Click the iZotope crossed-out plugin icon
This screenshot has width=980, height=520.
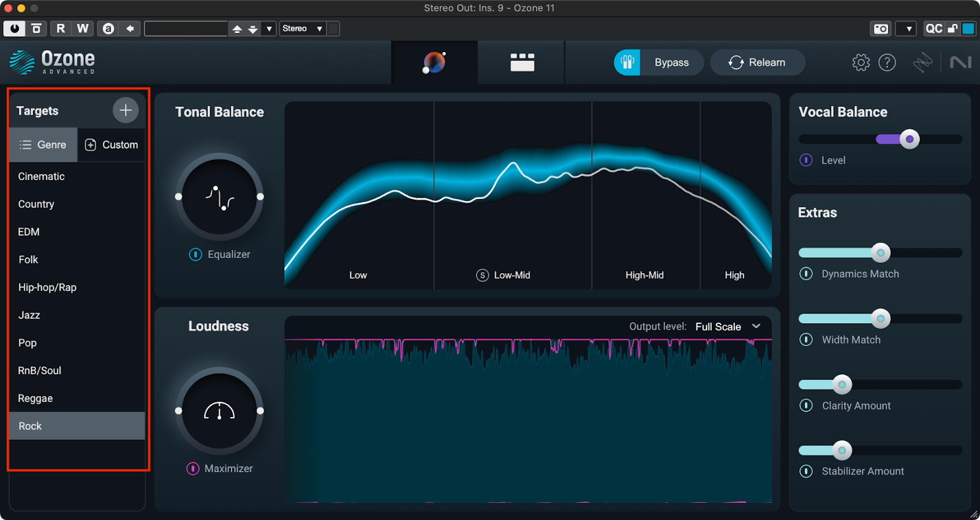922,62
